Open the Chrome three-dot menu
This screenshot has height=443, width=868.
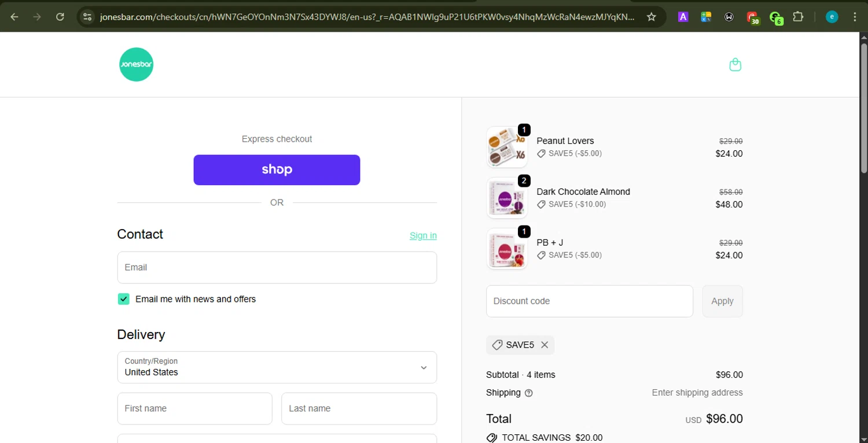(855, 17)
